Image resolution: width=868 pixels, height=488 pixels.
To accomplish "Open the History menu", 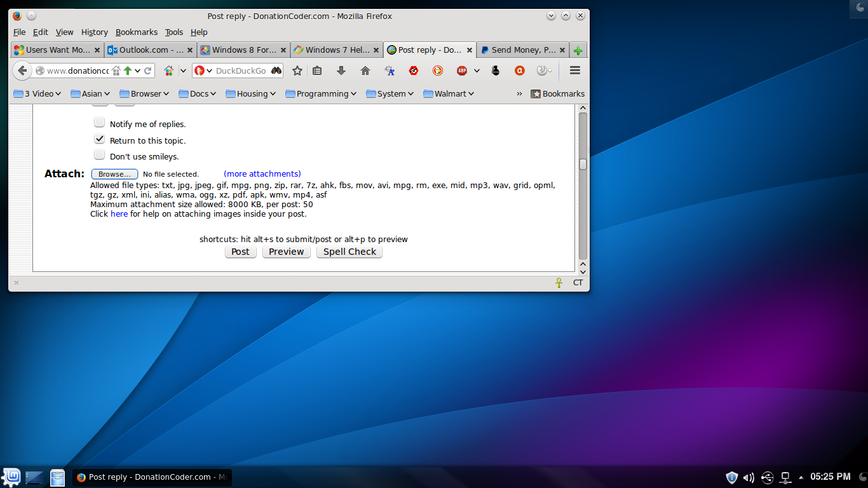I will (x=95, y=32).
